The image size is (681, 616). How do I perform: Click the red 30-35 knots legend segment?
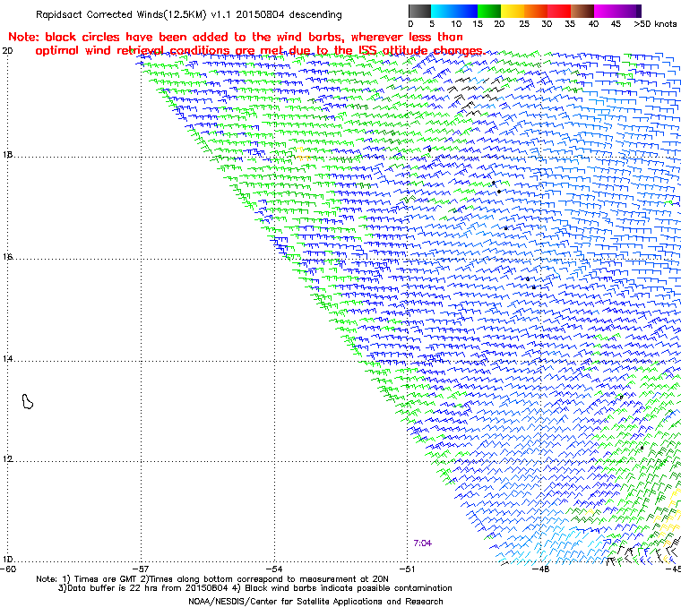click(x=559, y=11)
